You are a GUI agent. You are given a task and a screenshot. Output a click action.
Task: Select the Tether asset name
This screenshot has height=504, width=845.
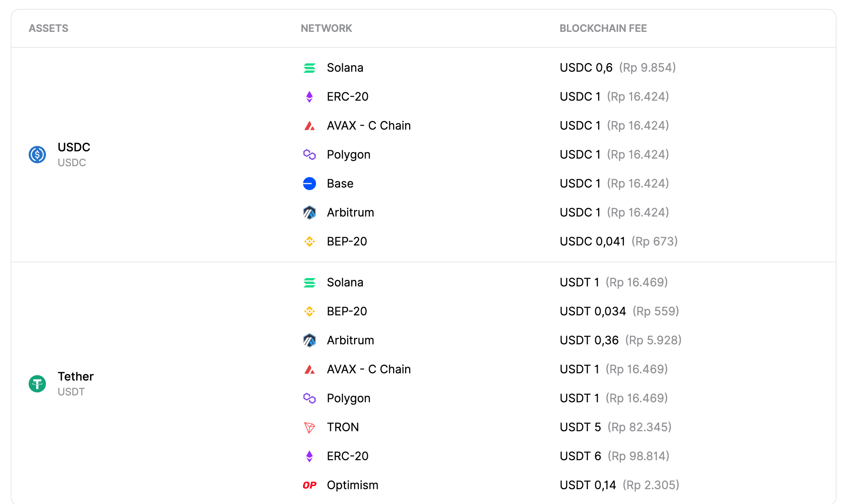point(76,377)
